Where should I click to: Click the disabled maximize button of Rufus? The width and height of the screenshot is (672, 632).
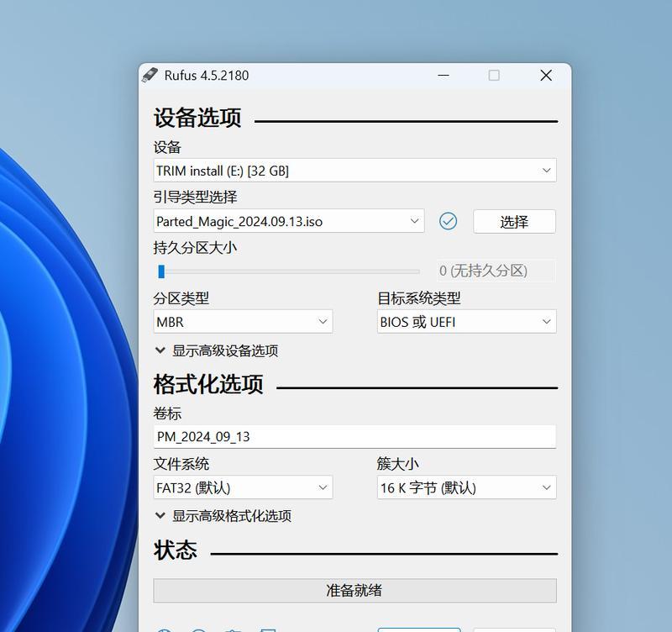coord(494,76)
